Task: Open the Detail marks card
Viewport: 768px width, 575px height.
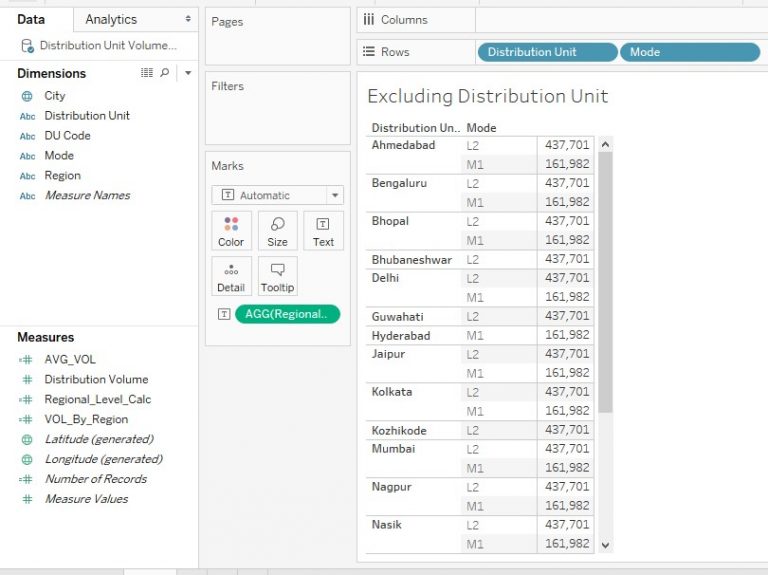Action: pos(231,276)
